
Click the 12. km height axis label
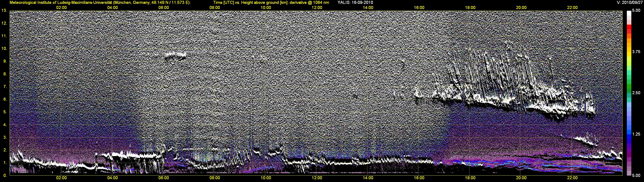click(x=4, y=23)
